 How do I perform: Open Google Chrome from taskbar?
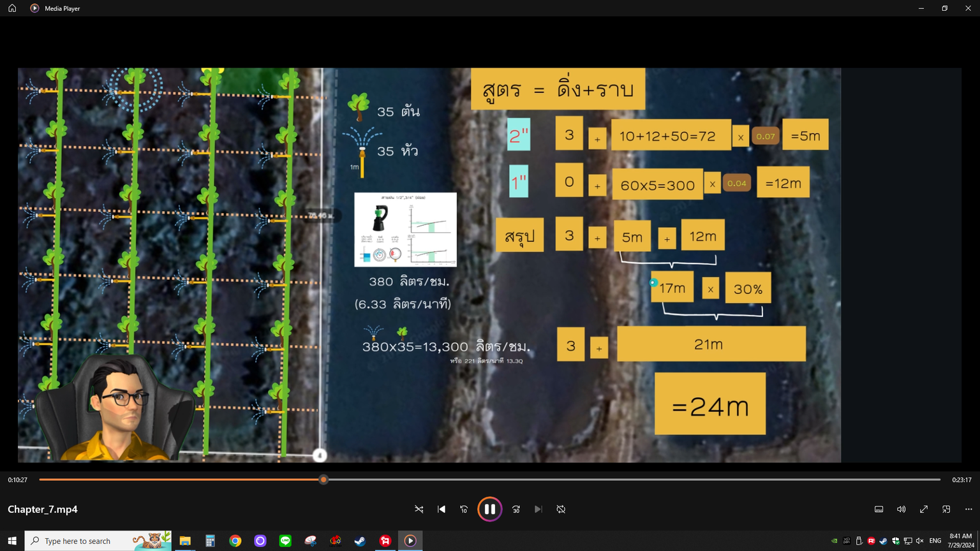pyautogui.click(x=235, y=541)
